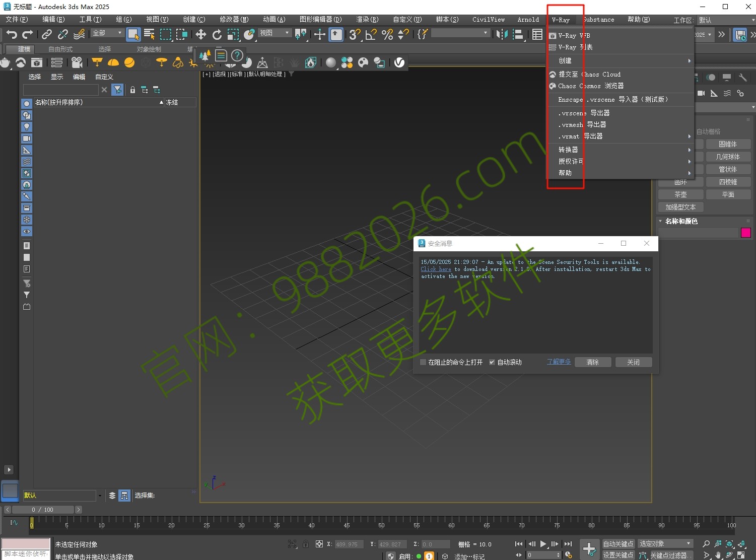
Task: Toggle the selection lock icon in status bar
Action: [306, 544]
